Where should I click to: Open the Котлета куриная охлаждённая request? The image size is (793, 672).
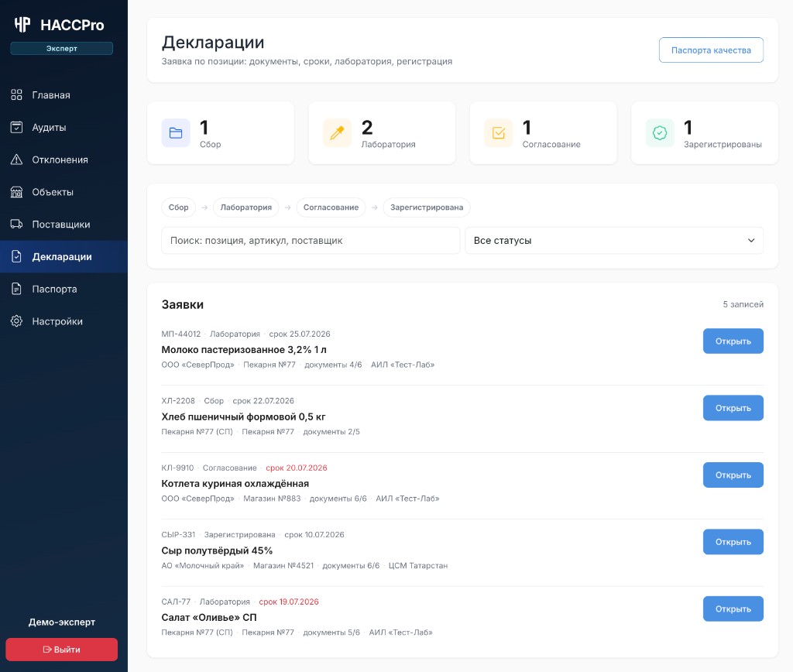[x=733, y=475]
